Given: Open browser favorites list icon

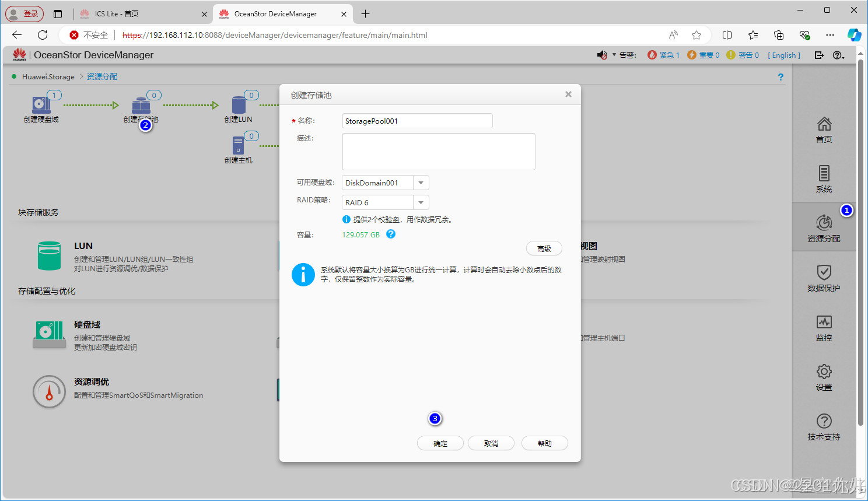Looking at the screenshot, I should pyautogui.click(x=753, y=35).
